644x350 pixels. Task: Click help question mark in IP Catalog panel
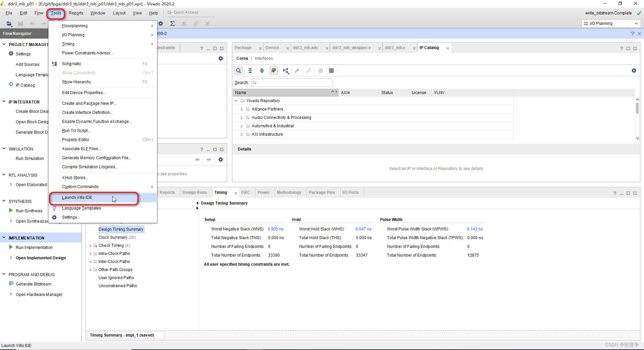(x=622, y=48)
